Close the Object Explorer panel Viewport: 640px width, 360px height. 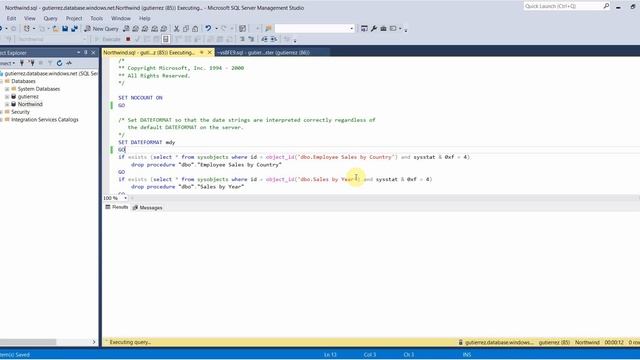[93, 53]
